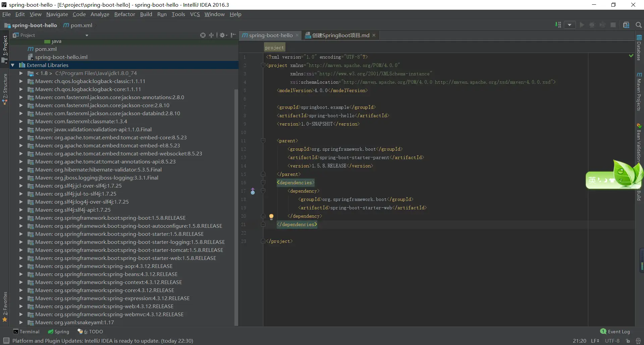The height and width of the screenshot is (345, 644).
Task: Click the lightbulb intention icon in editor
Action: pyautogui.click(x=271, y=216)
